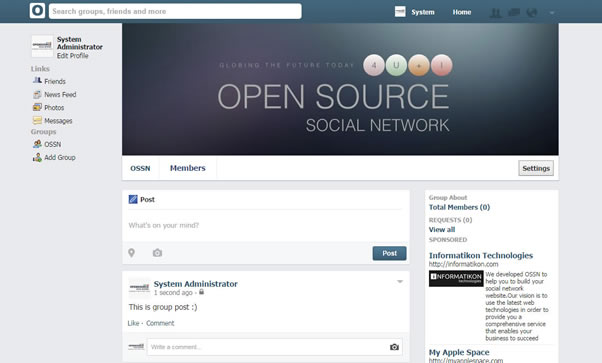The height and width of the screenshot is (363, 602).
Task: Click the location pin icon in composer
Action: [131, 253]
